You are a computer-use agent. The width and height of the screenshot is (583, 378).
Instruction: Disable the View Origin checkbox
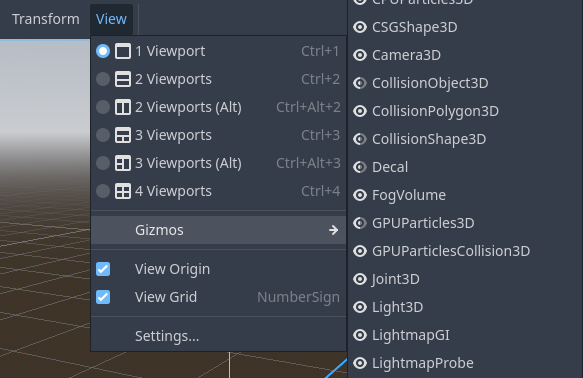click(103, 269)
